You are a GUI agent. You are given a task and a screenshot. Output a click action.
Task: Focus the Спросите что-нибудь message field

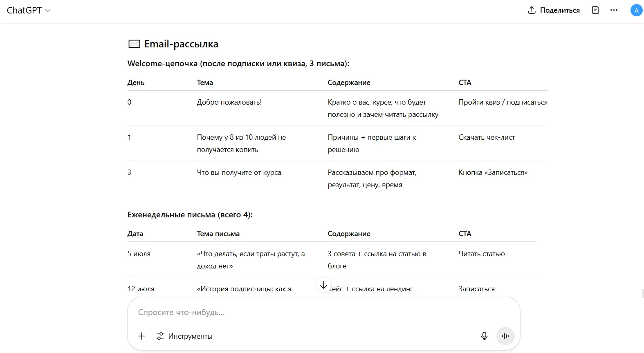click(x=323, y=313)
